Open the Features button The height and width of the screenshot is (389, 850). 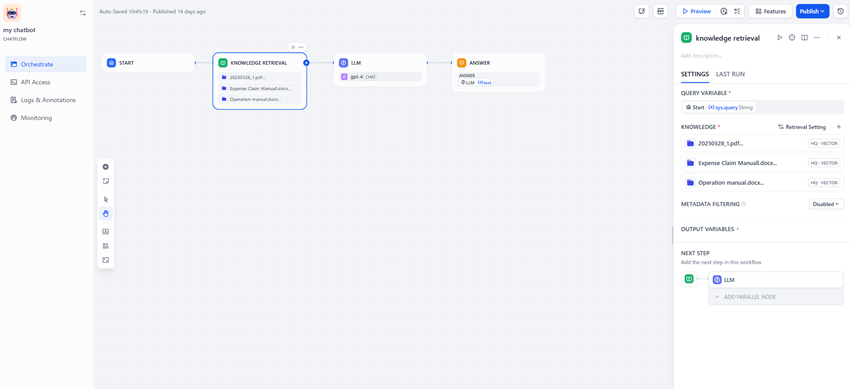point(770,11)
